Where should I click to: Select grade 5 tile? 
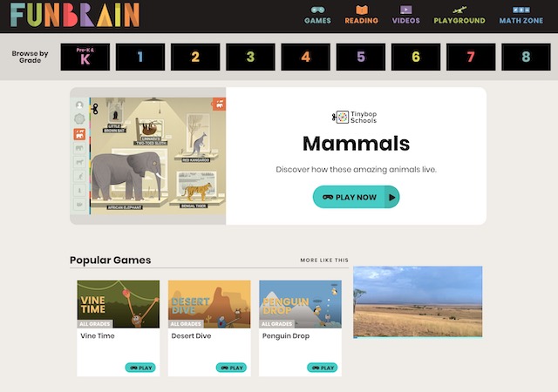[361, 57]
